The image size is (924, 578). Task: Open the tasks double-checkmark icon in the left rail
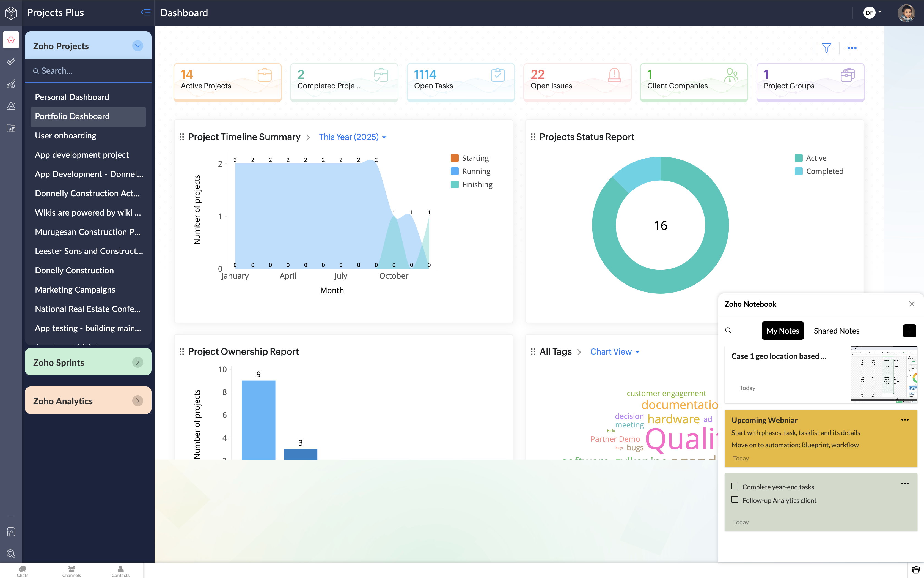[11, 62]
